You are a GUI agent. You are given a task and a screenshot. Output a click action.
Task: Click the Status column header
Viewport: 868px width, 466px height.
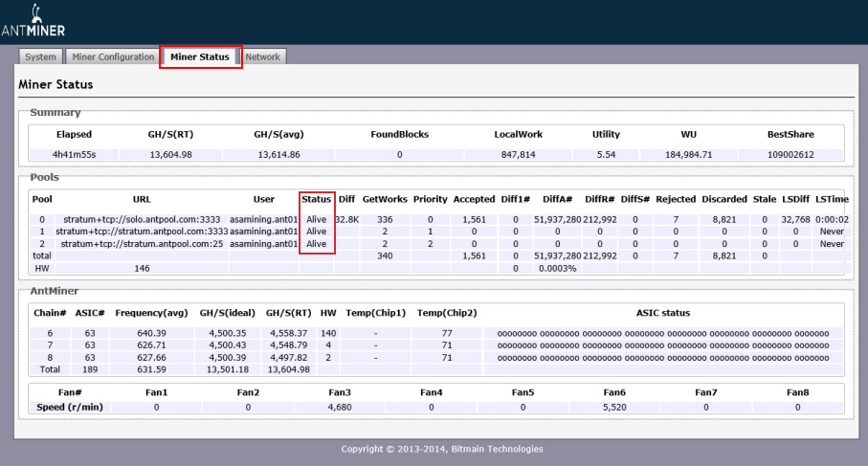[x=316, y=199]
